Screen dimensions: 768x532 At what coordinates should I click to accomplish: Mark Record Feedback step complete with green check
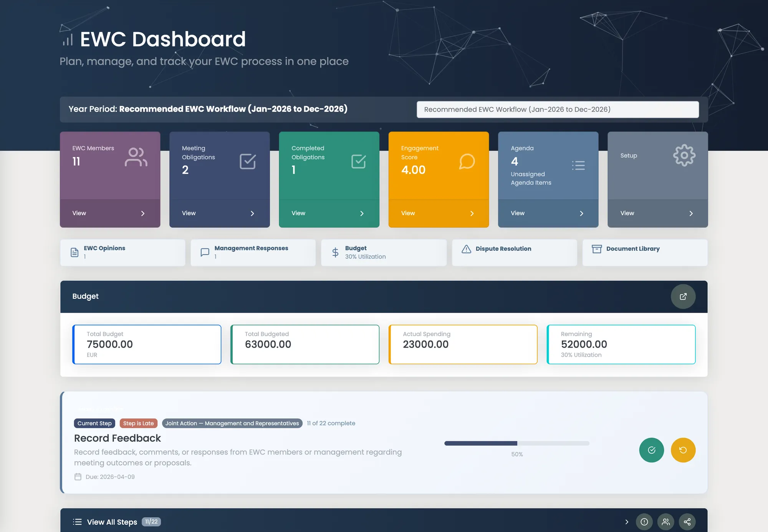(x=652, y=450)
